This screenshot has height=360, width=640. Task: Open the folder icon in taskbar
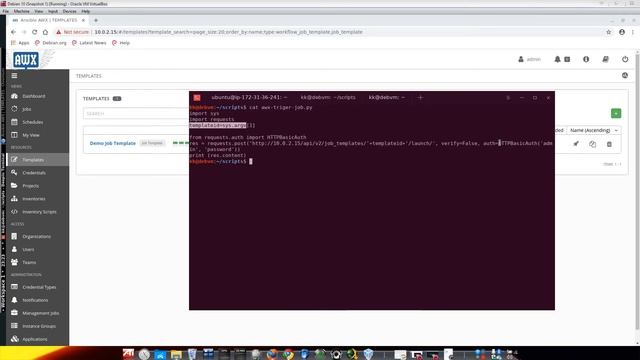pos(176,354)
